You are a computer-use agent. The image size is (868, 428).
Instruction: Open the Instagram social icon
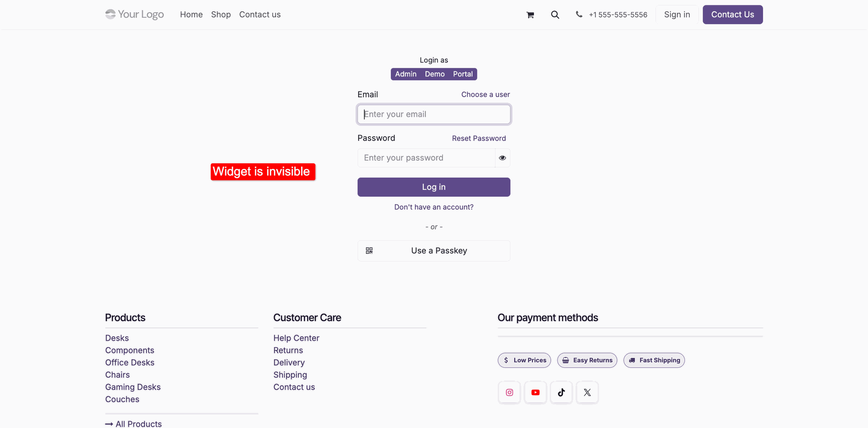(509, 392)
